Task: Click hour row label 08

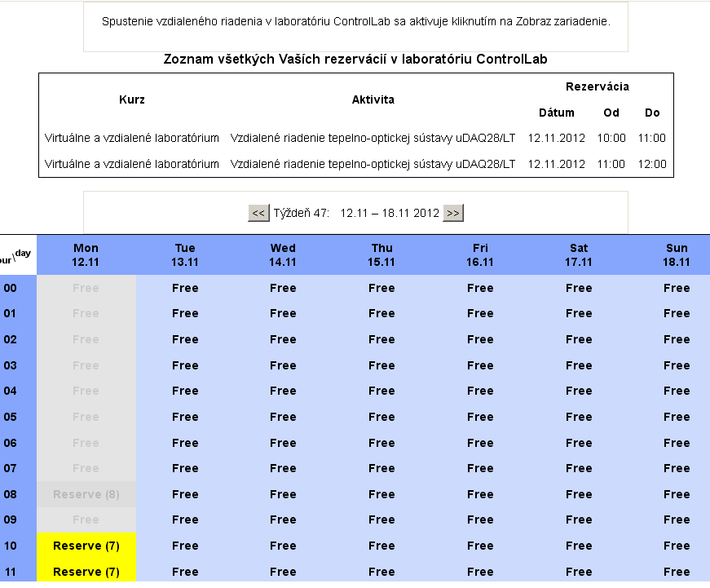Action: coord(10,494)
